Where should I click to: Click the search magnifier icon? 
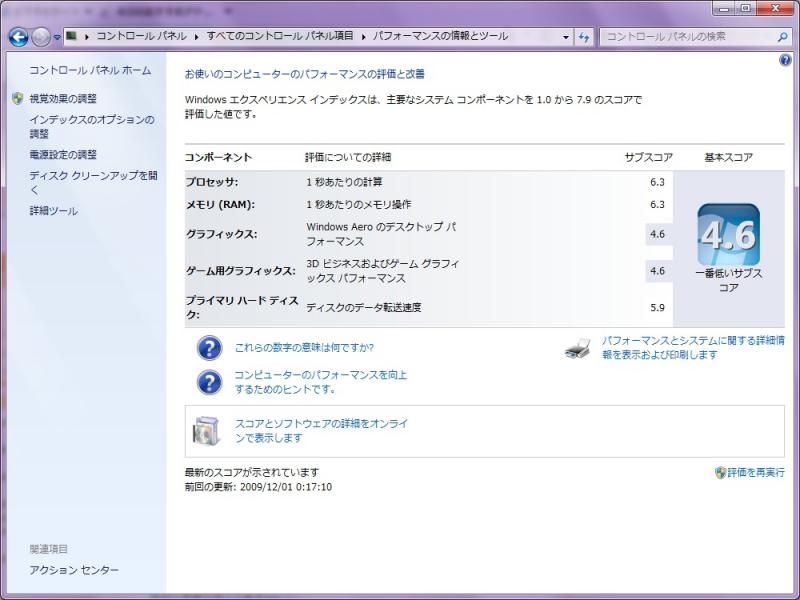[783, 37]
